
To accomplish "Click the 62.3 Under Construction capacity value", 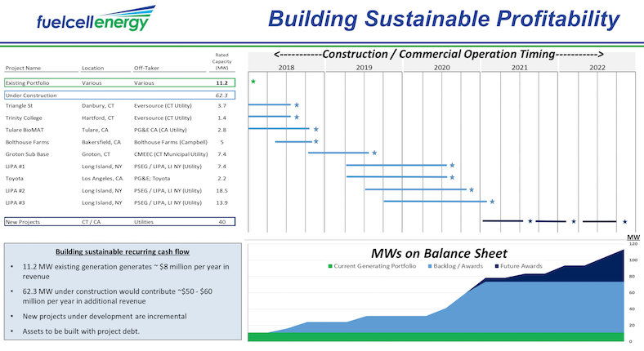I will [x=221, y=96].
